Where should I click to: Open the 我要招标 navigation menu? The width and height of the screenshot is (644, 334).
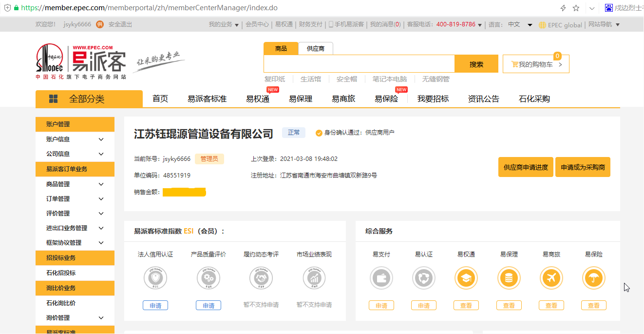[433, 98]
